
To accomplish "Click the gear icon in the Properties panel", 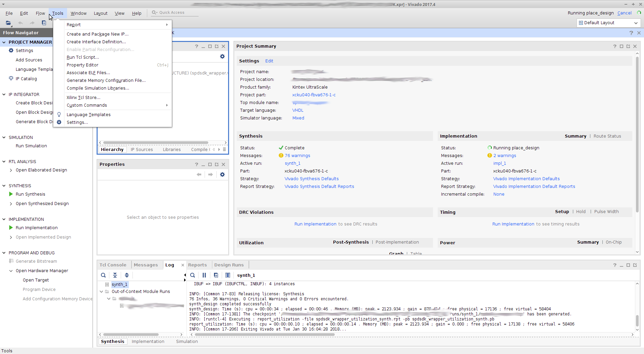I will click(222, 174).
